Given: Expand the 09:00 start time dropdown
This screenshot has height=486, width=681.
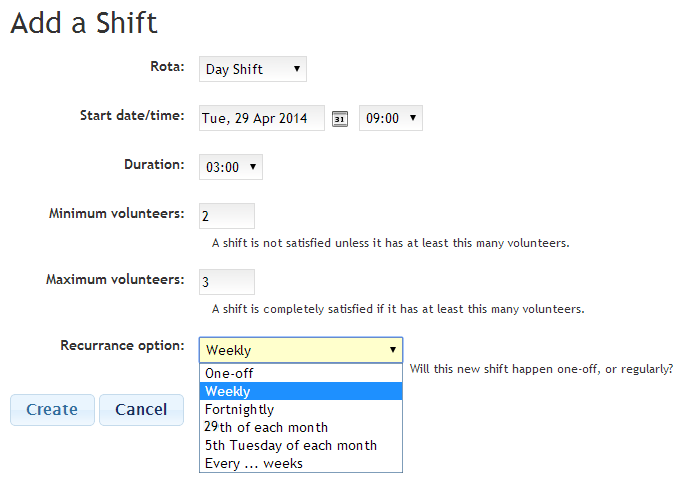Looking at the screenshot, I should 390,118.
